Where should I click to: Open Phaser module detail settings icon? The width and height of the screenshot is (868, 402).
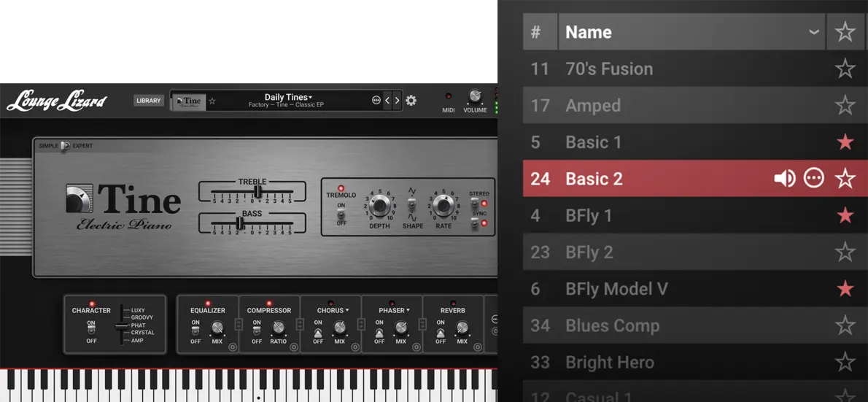[x=416, y=347]
